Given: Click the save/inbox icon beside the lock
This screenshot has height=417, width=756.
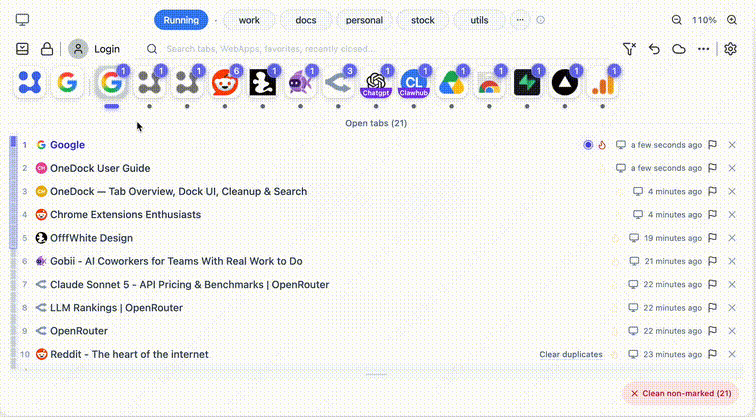Looking at the screenshot, I should click(x=22, y=49).
